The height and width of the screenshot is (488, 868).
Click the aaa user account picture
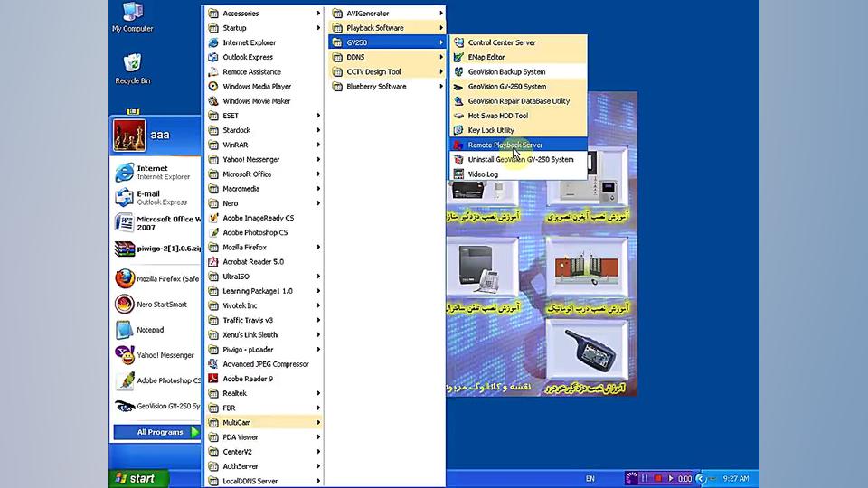(129, 135)
